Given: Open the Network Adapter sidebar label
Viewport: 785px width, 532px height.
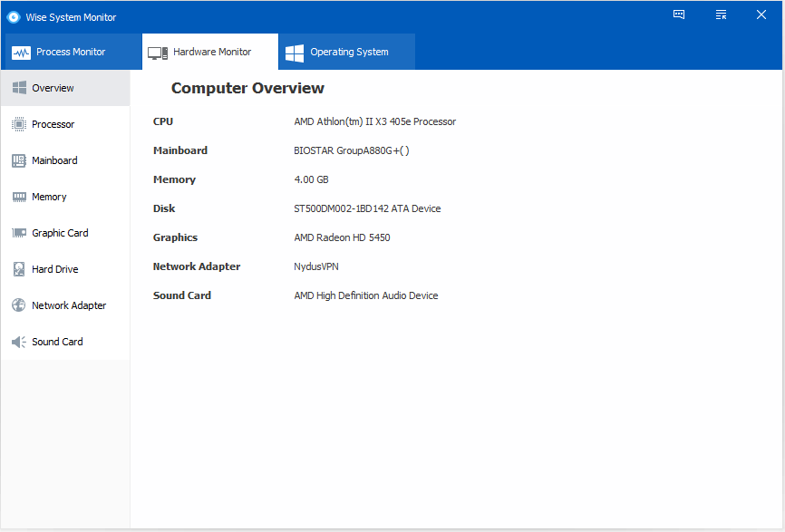Looking at the screenshot, I should (x=69, y=305).
